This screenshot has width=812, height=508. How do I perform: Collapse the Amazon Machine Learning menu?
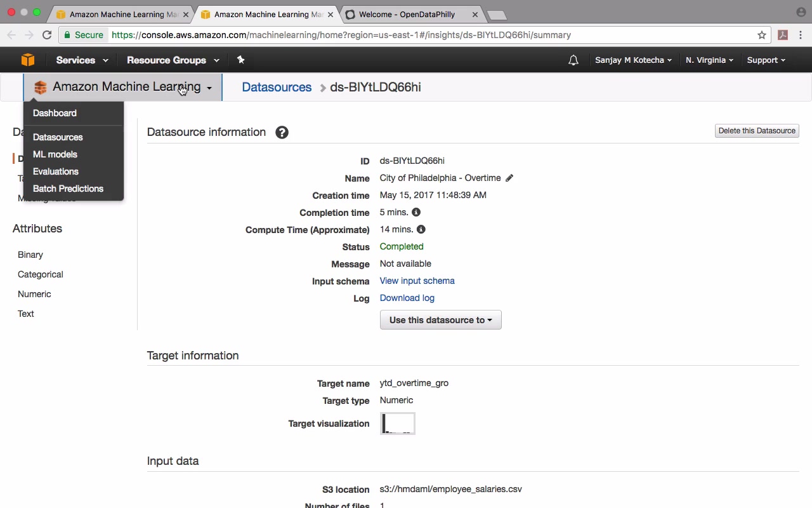coord(123,87)
